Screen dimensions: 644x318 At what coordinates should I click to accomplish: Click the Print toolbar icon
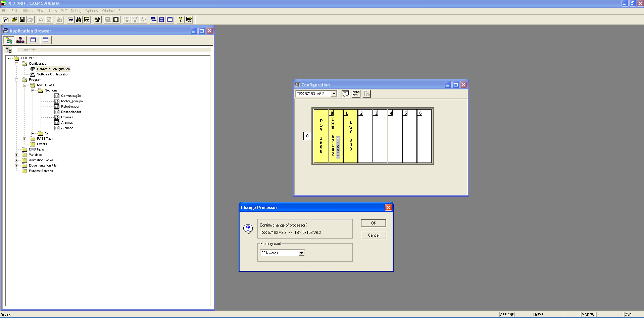(x=30, y=19)
